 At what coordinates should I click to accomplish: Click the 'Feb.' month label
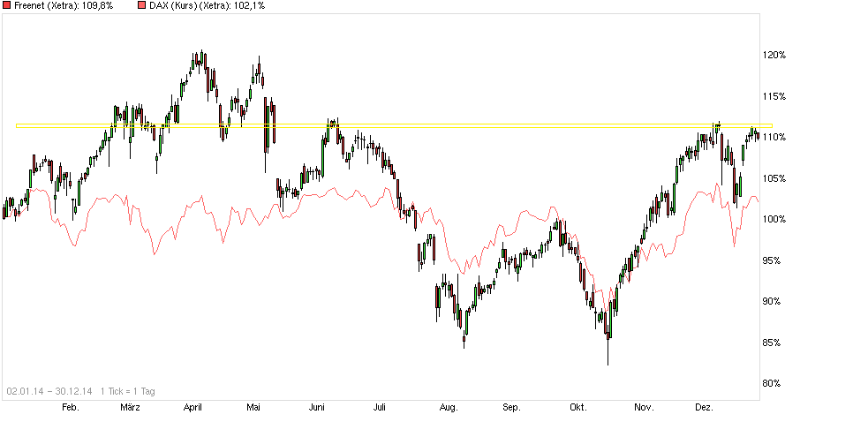coord(71,408)
